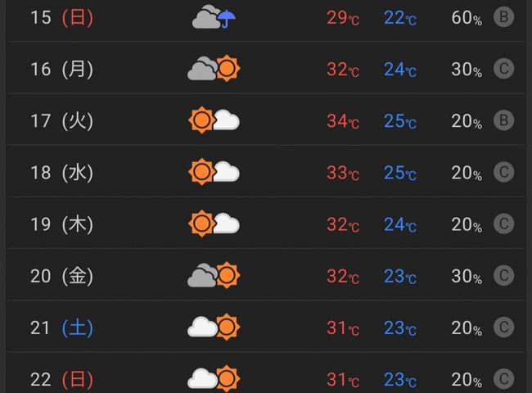Click the sun and cloud icon for the 17th (火)
532x393 pixels.
point(214,120)
